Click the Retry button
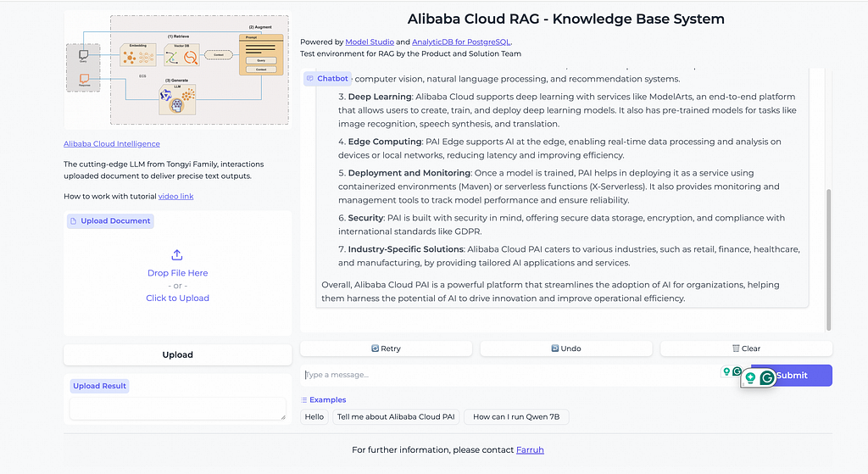 click(386, 349)
